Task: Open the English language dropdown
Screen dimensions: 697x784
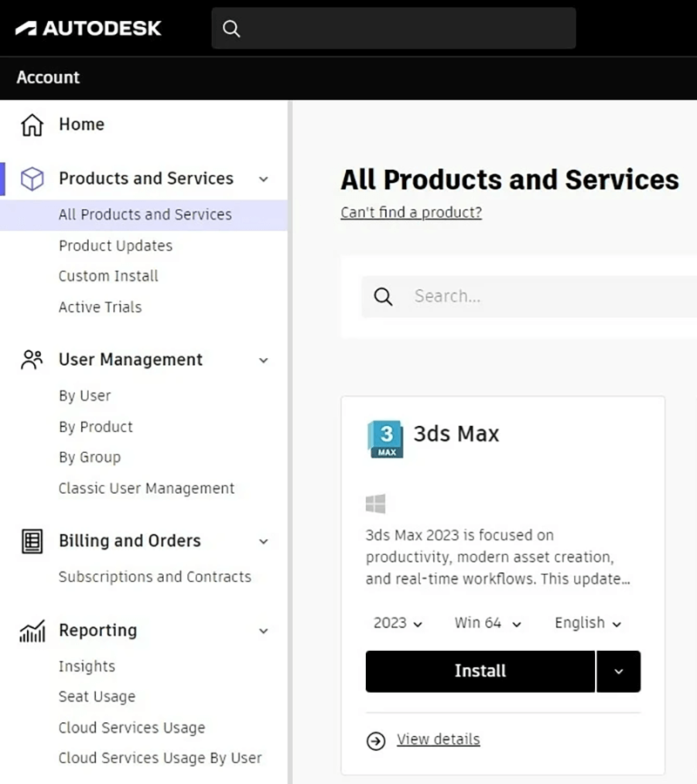Action: (588, 623)
